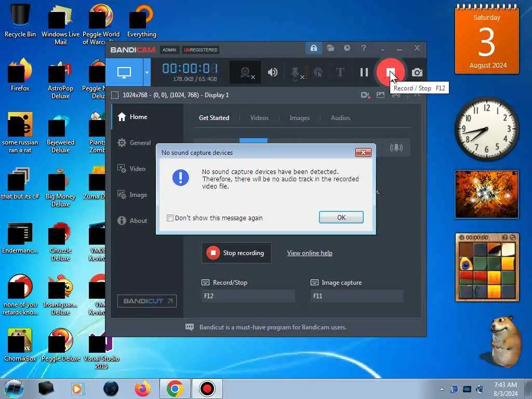The image size is (532, 399).
Task: Click the UNREGISTERED badge in title bar
Action: click(201, 50)
